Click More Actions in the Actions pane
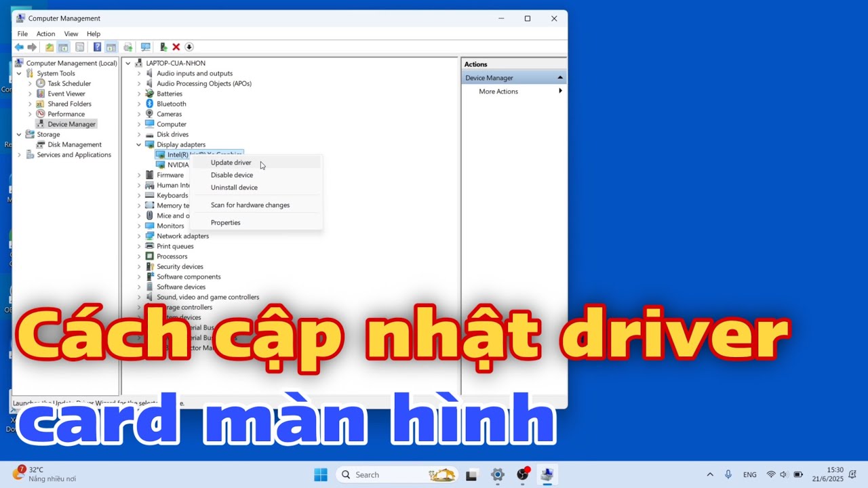Viewport: 868px width, 488px height. pyautogui.click(x=498, y=91)
